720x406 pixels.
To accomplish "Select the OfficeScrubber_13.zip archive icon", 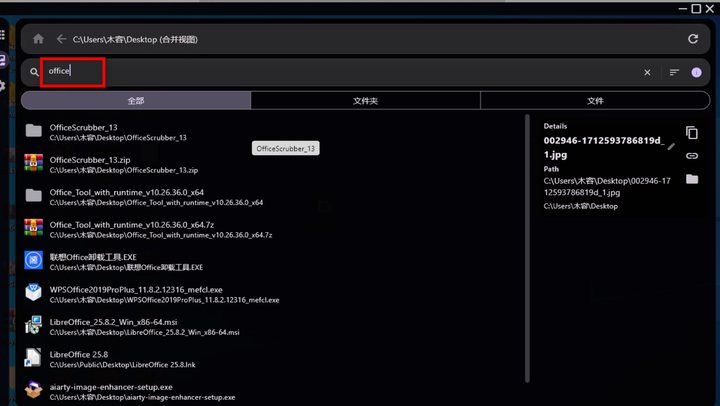I will [x=34, y=163].
